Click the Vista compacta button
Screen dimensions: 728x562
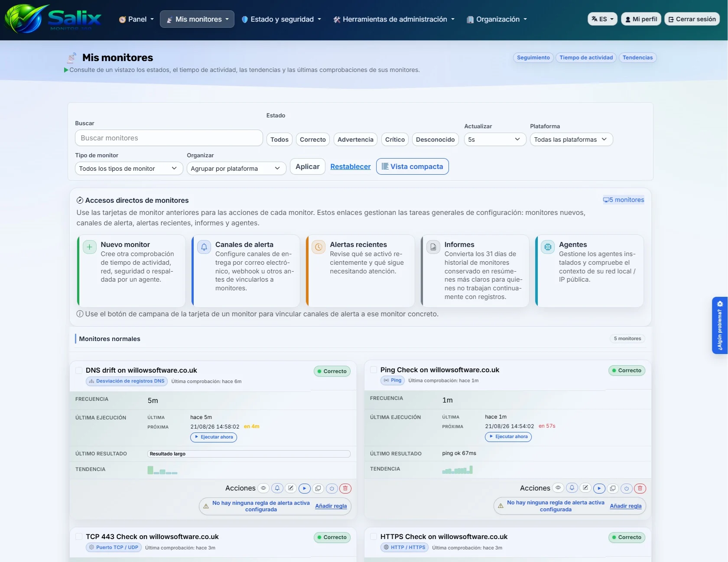pos(413,166)
